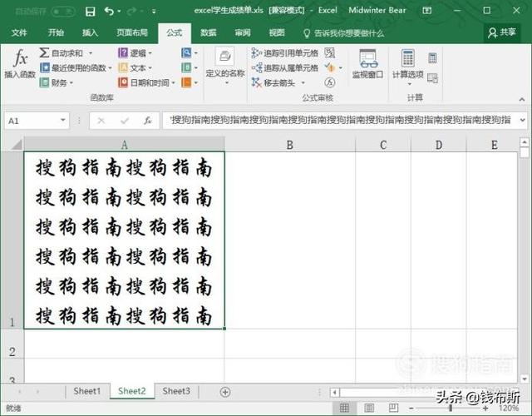
Task: Collapse the ribbon
Action: pyautogui.click(x=522, y=100)
